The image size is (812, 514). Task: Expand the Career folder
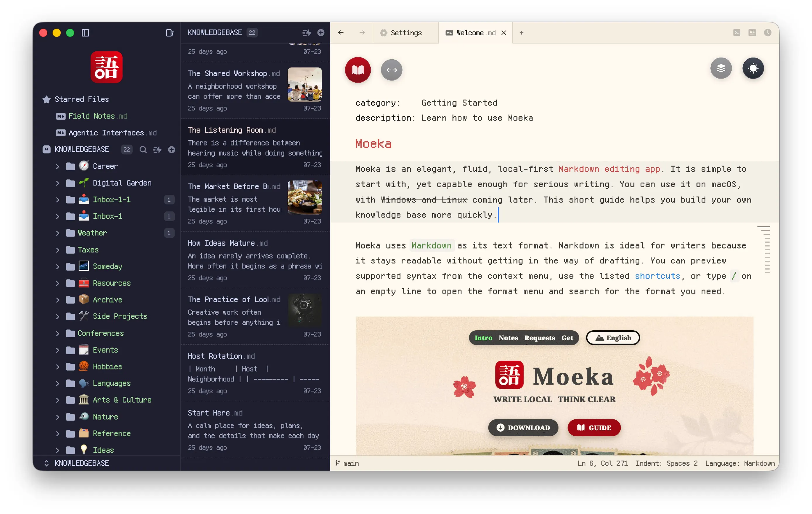click(57, 166)
